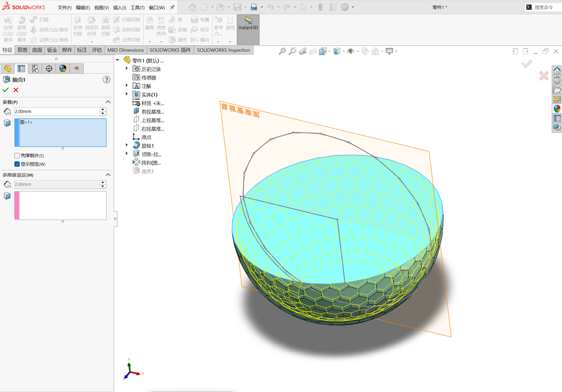Open Custom Properties icon in task pane

557,118
